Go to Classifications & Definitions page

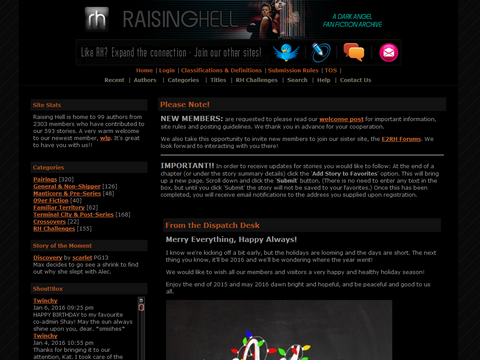click(x=221, y=70)
